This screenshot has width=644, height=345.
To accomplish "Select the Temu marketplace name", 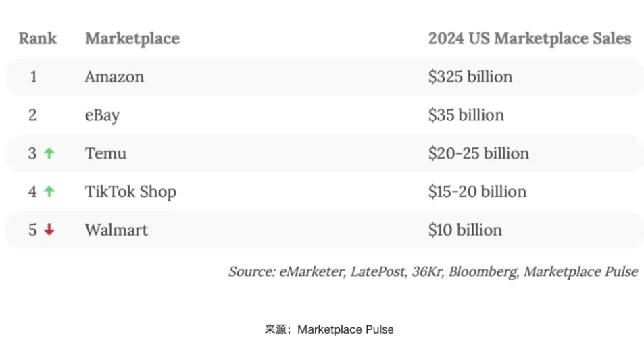I will pos(105,154).
